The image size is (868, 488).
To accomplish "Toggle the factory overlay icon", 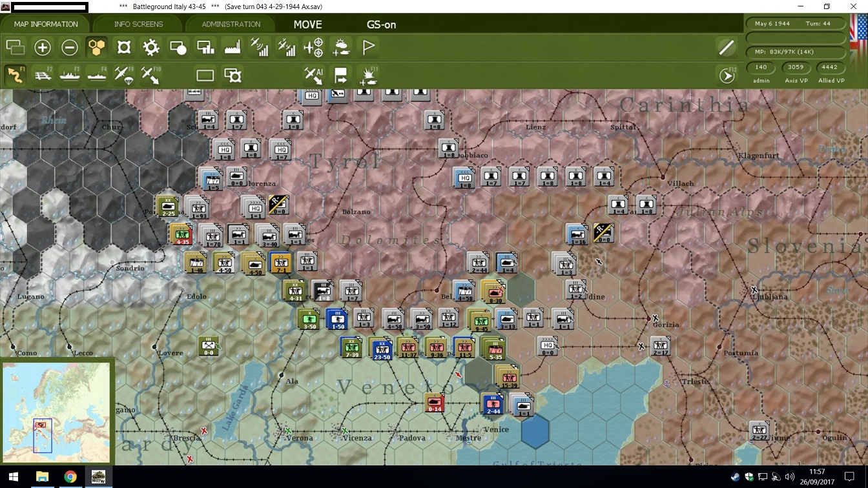I will click(232, 47).
